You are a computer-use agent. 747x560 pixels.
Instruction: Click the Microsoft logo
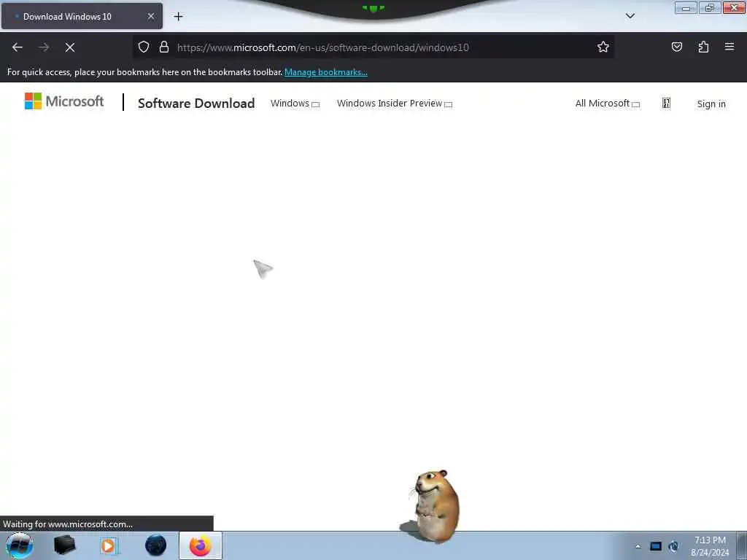point(64,101)
